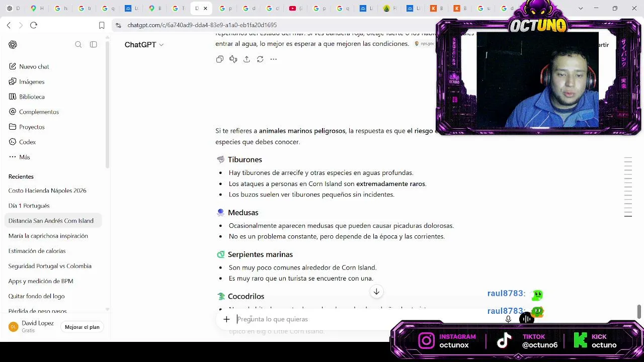Viewport: 644px width, 362px height.
Task: Open more response actions (three dots)
Action: [274, 59]
